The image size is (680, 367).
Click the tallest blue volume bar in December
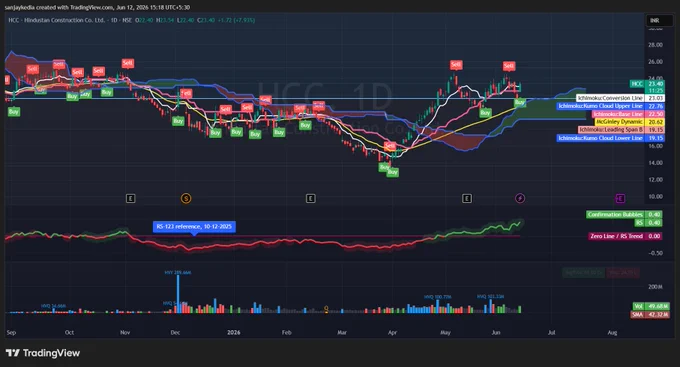tap(178, 294)
